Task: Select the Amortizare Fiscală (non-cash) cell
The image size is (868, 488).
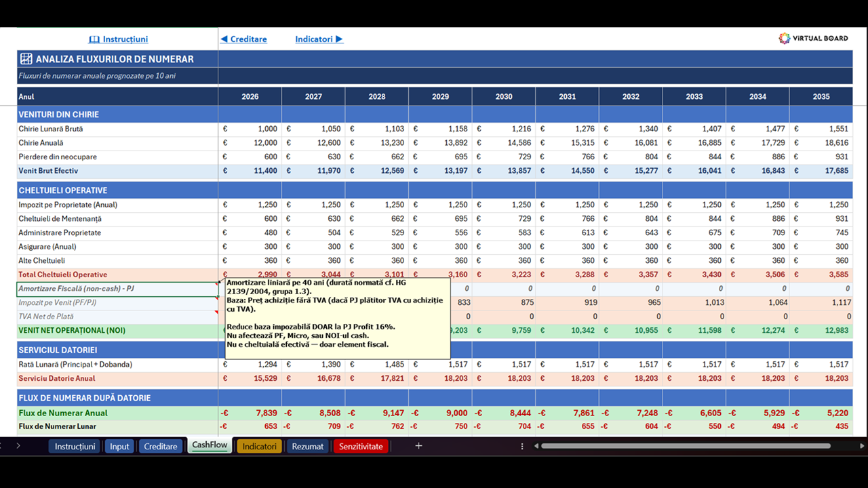Action: 118,289
